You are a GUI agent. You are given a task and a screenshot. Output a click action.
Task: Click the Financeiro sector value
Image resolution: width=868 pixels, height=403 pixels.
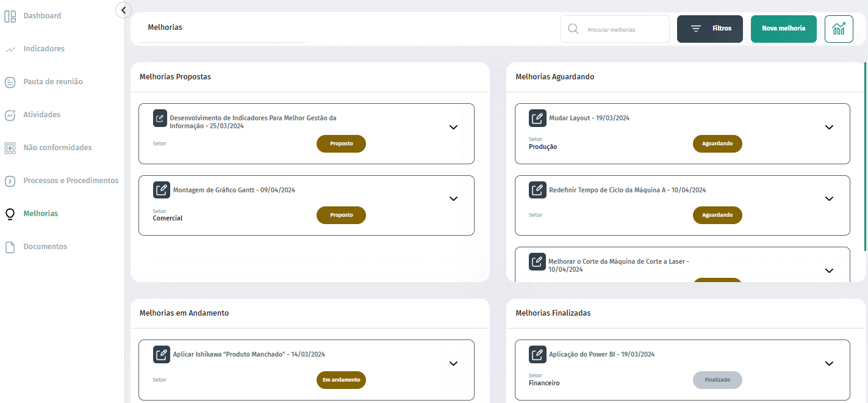(x=544, y=383)
